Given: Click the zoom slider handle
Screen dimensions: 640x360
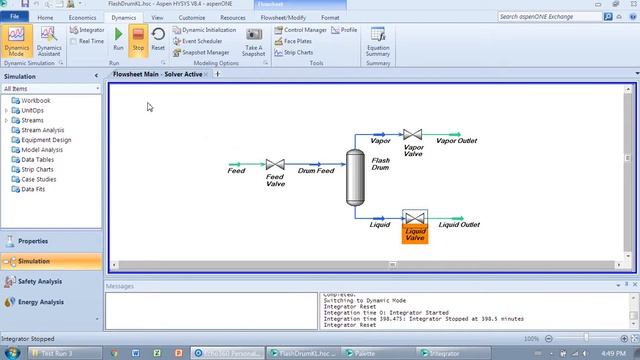Looking at the screenshot, I should 586,338.
